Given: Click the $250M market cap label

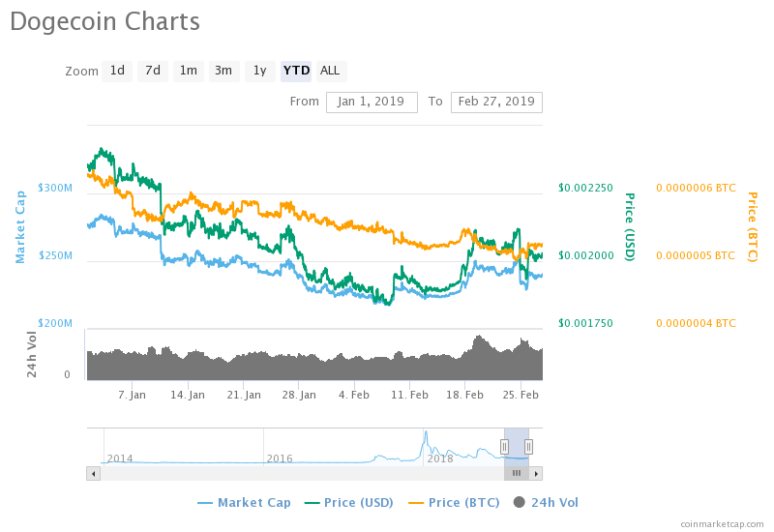Looking at the screenshot, I should click(55, 255).
